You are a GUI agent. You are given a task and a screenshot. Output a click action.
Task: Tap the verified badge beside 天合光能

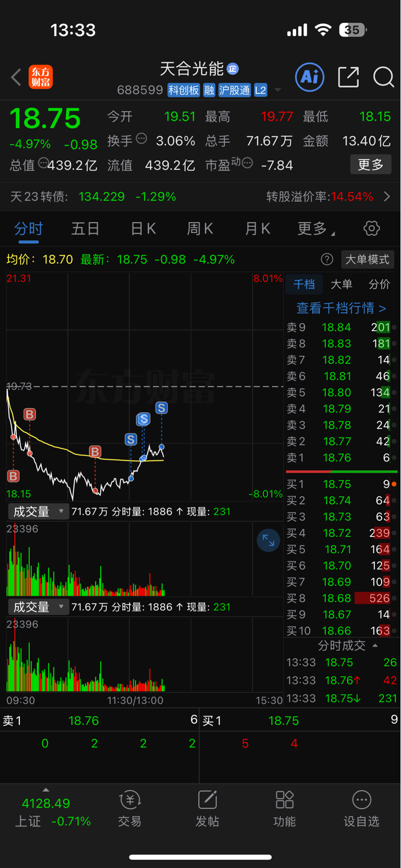tap(233, 68)
